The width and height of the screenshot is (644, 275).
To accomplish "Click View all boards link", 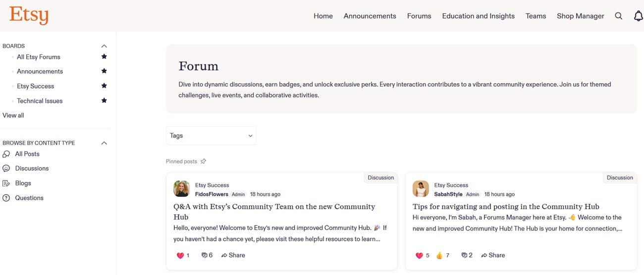I will [13, 115].
